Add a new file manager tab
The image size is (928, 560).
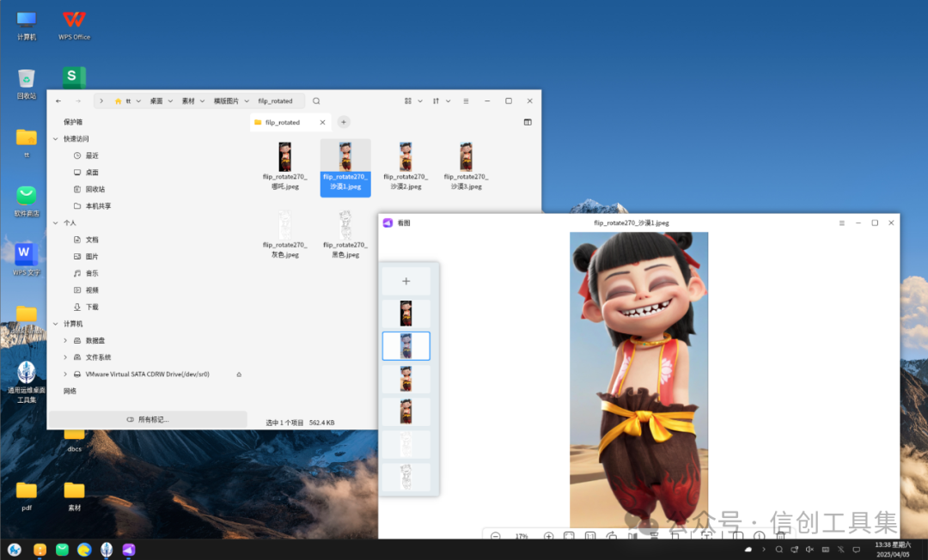coord(343,123)
